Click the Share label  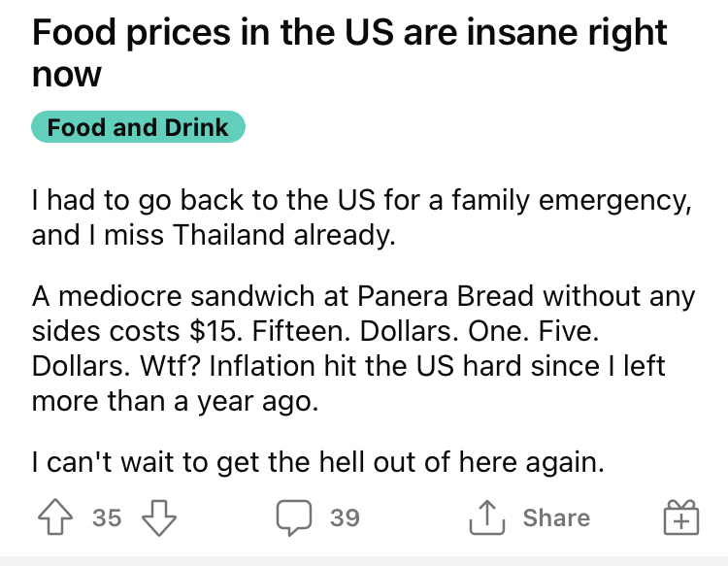tap(556, 517)
